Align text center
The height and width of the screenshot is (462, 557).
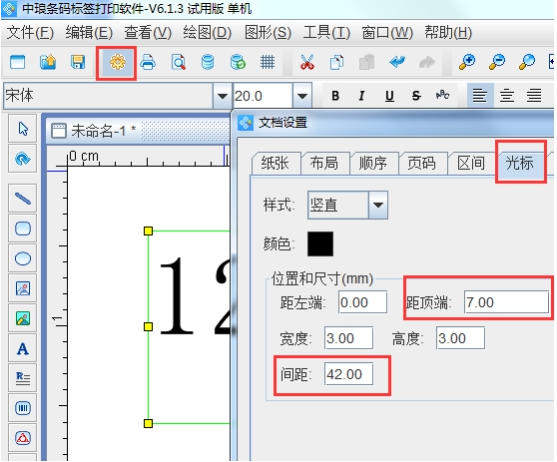click(x=507, y=96)
